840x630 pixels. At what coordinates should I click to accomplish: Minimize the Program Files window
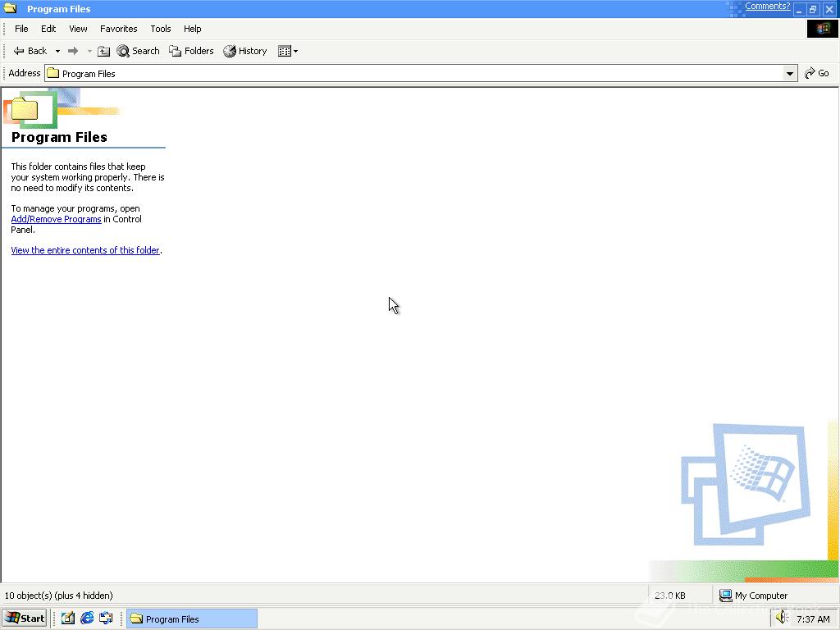799,9
